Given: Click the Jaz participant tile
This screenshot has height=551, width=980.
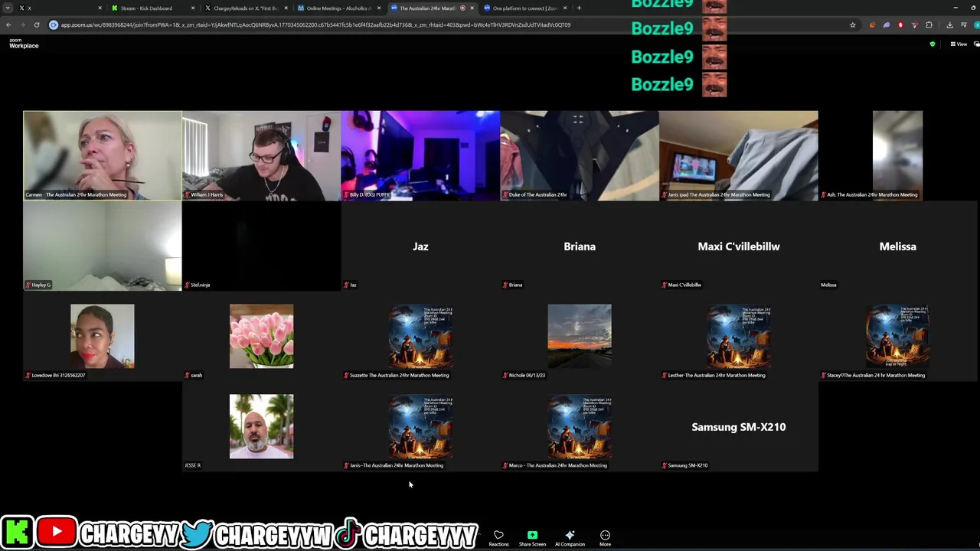Looking at the screenshot, I should tap(420, 246).
